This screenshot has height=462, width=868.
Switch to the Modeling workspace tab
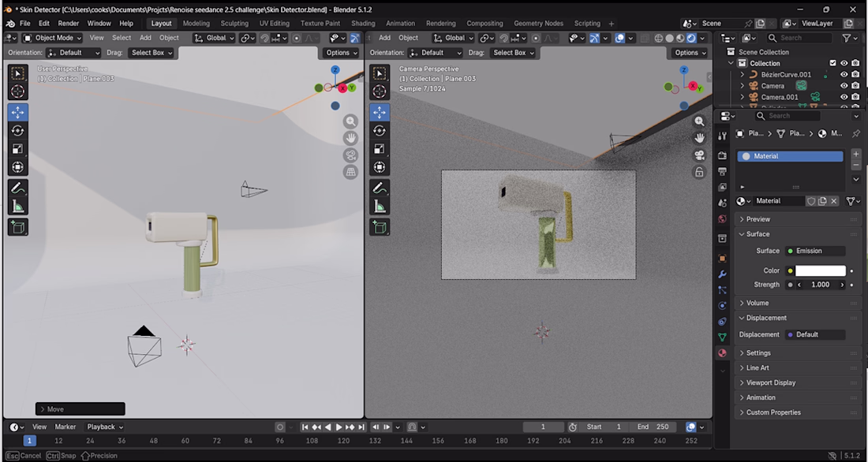click(196, 24)
